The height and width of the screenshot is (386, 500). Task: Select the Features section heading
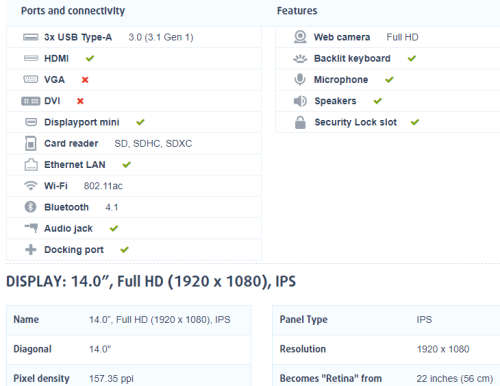[x=297, y=11]
